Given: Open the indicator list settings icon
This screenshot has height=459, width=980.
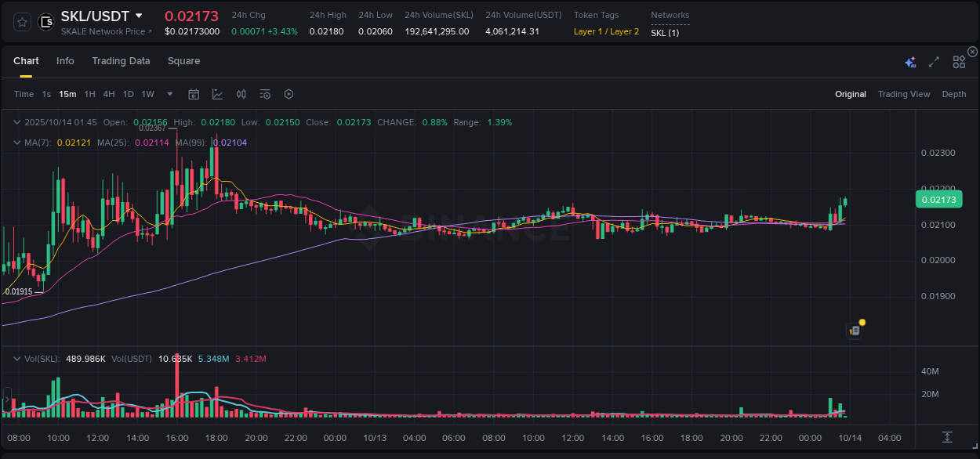Looking at the screenshot, I should [264, 94].
